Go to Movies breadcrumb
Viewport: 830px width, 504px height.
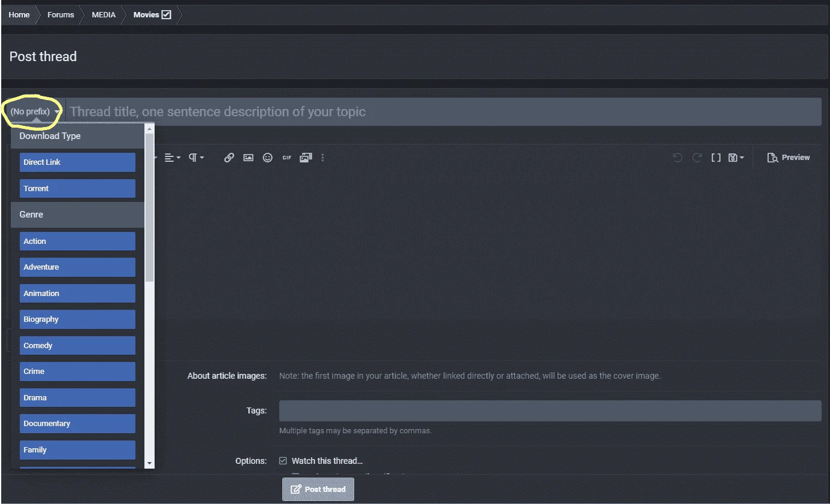click(152, 14)
